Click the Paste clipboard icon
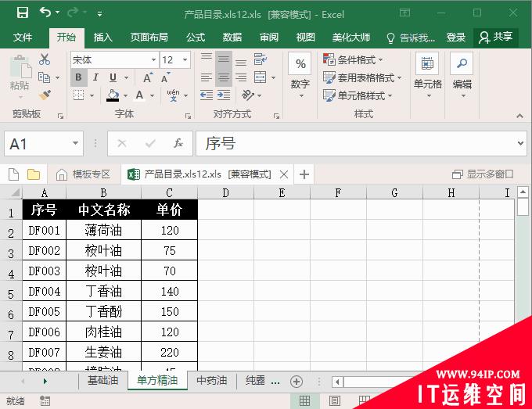 click(20, 66)
